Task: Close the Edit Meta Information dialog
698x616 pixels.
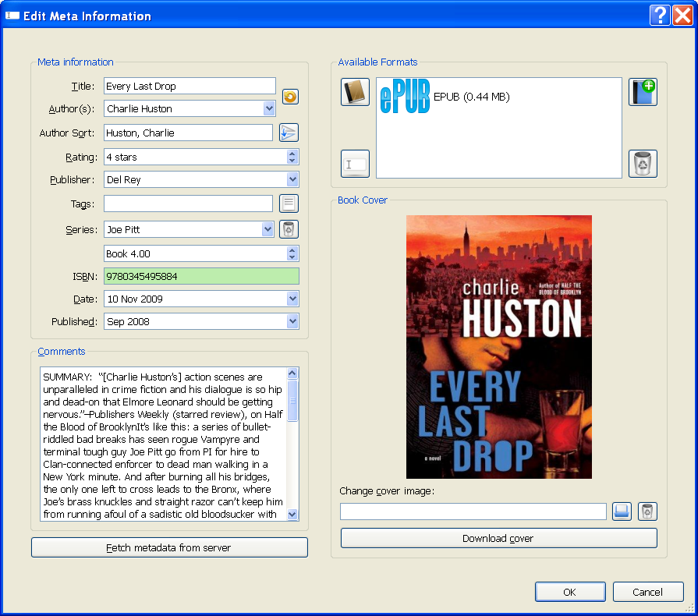Action: click(682, 16)
